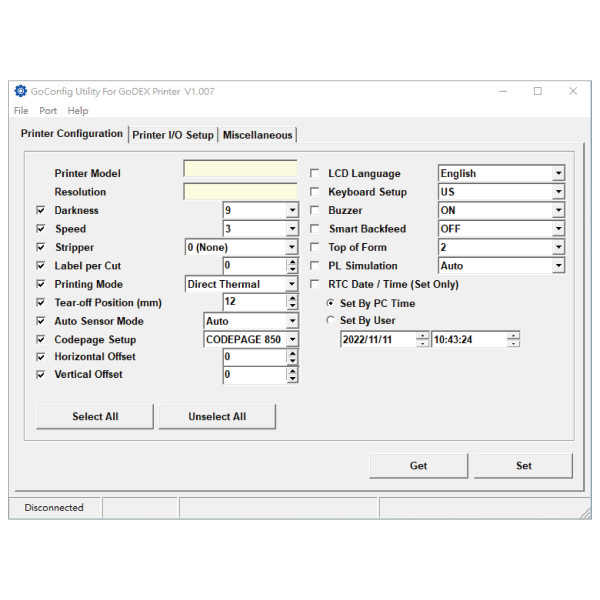Uncheck Codepage Setup checkbox

(x=40, y=339)
